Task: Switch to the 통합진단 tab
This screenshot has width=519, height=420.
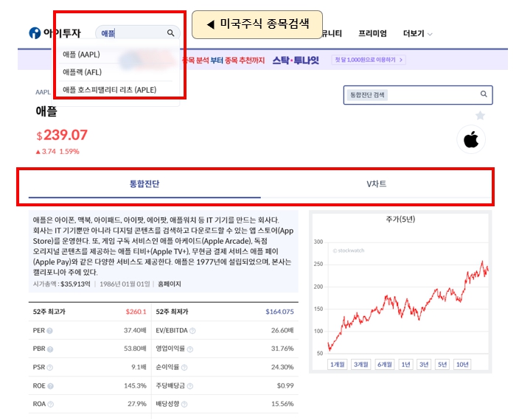Action: (144, 184)
